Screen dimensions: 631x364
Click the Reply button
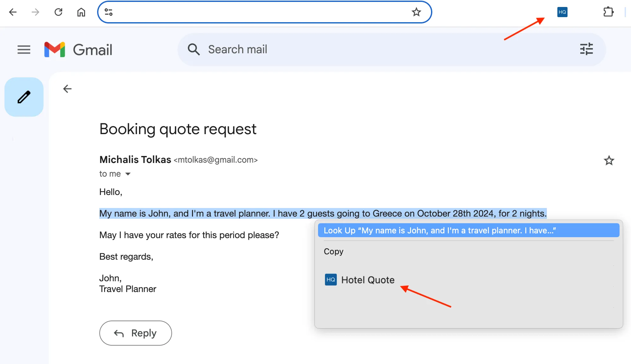(x=136, y=333)
